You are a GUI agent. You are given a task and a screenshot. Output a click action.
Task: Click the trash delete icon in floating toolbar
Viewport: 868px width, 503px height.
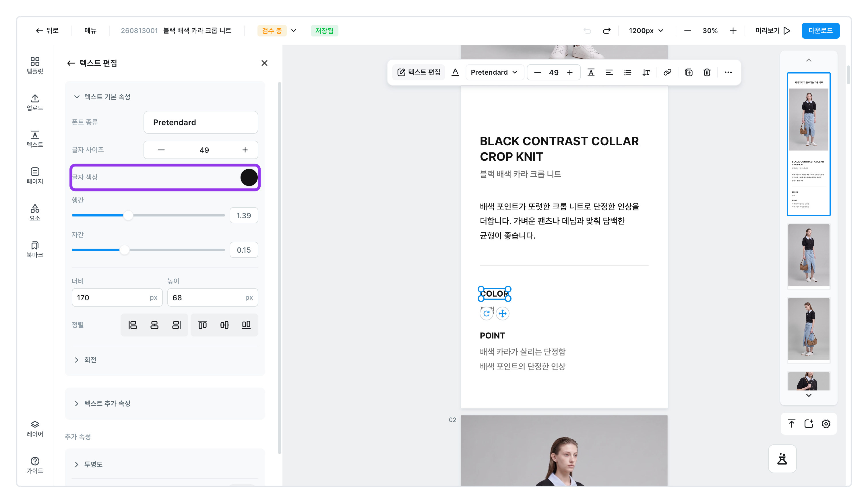click(x=707, y=72)
